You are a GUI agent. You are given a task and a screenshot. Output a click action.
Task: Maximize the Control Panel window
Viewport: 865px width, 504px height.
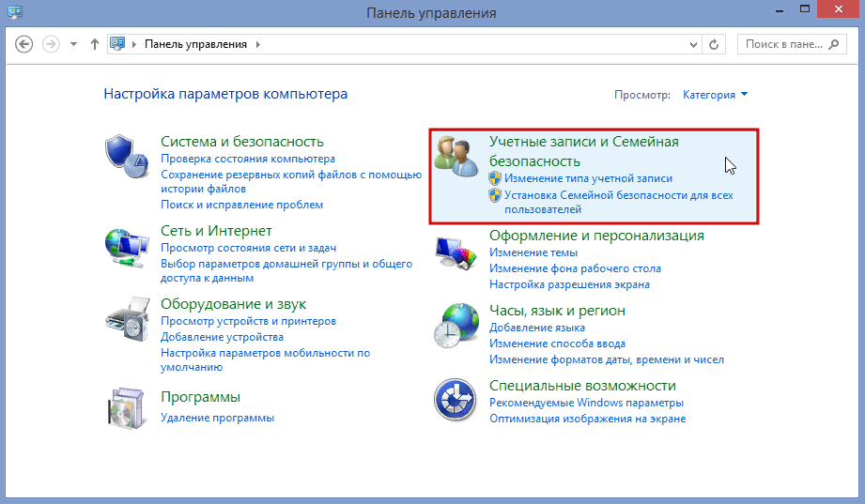[x=805, y=9]
